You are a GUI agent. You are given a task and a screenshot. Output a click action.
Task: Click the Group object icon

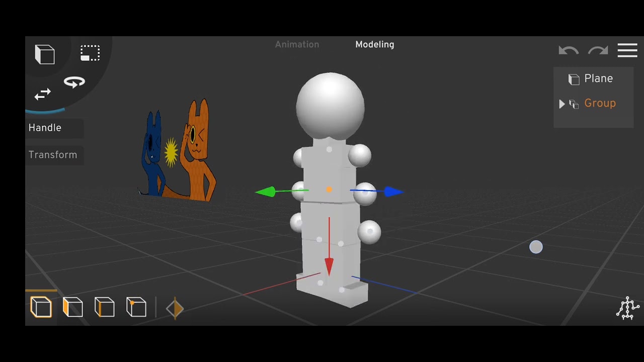[x=574, y=104]
